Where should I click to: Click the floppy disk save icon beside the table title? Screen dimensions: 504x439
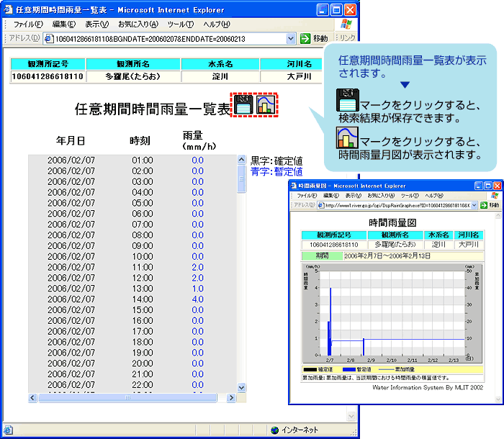tap(243, 105)
